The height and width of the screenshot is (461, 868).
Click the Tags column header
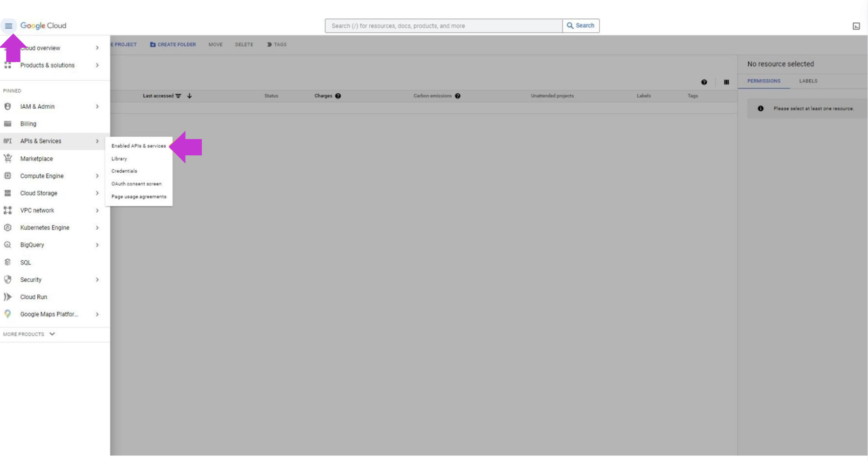coord(692,96)
